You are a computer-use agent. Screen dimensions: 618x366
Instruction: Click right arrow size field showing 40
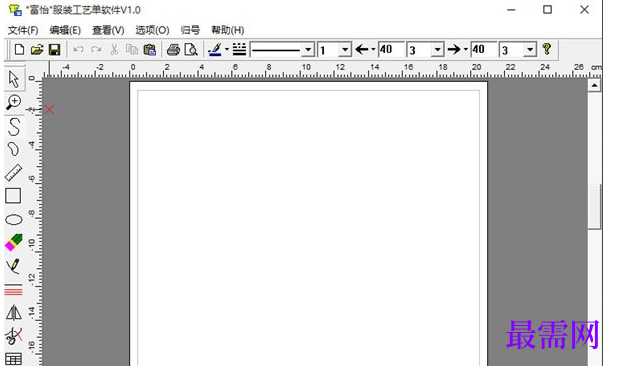[x=484, y=50]
